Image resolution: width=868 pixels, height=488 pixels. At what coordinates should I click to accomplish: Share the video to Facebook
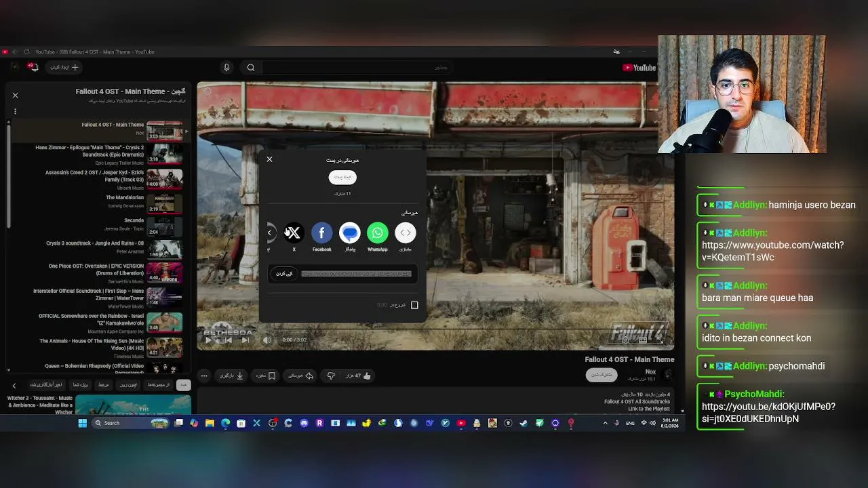pos(321,233)
